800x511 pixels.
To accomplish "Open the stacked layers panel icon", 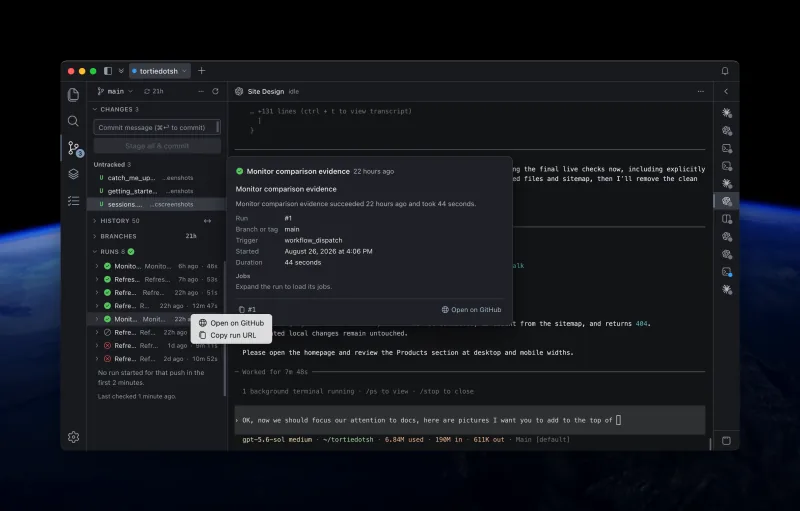I will [x=73, y=174].
